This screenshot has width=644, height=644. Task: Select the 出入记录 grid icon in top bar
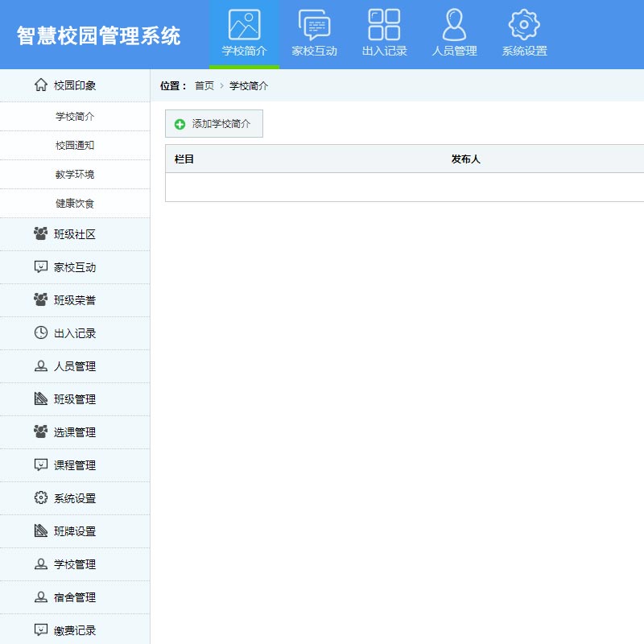(x=384, y=25)
